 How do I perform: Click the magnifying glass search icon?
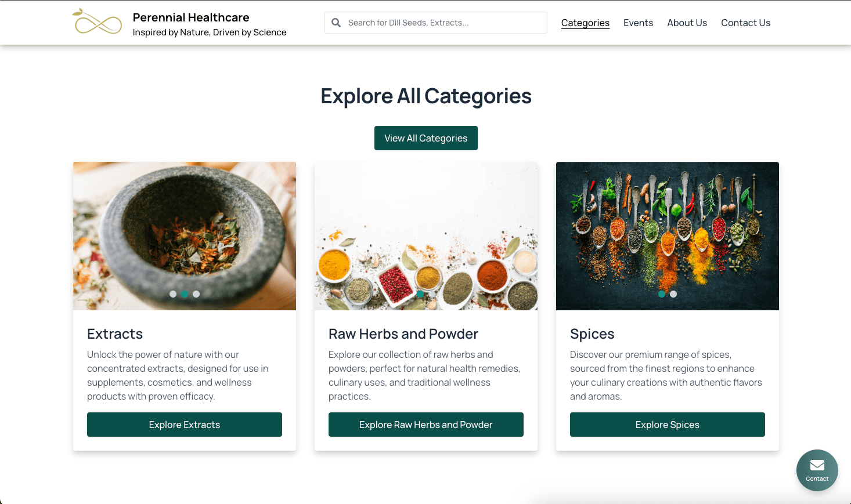336,23
